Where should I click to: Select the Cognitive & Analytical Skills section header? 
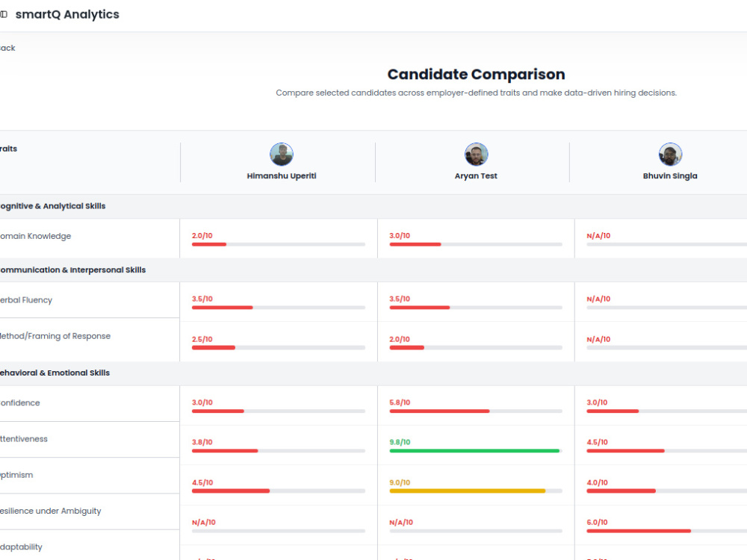click(x=52, y=206)
